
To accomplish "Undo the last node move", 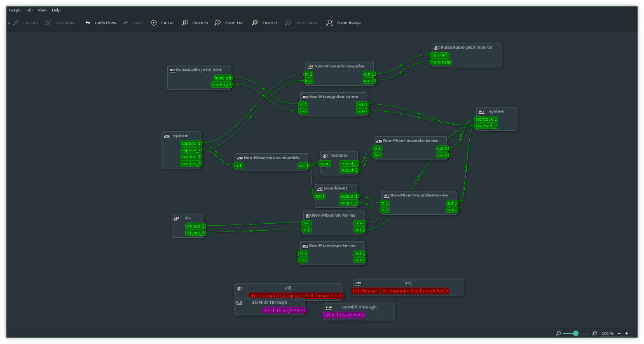I will (x=88, y=23).
